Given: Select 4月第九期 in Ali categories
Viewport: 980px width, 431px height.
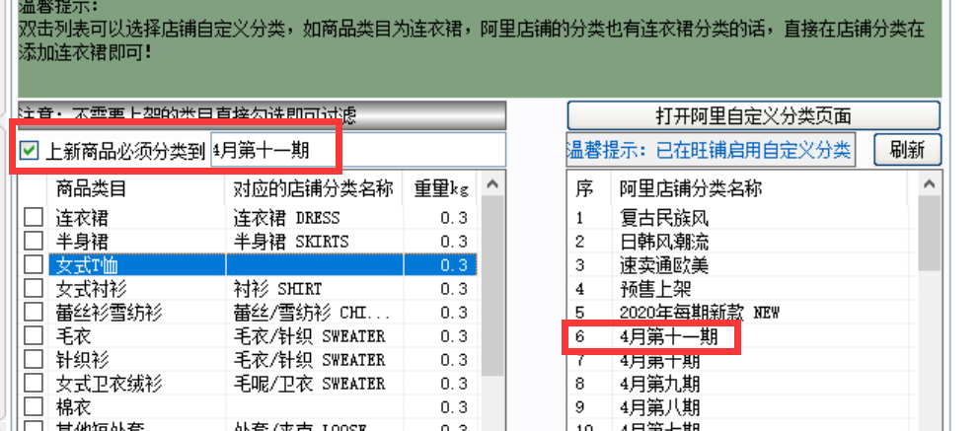Looking at the screenshot, I should [660, 383].
